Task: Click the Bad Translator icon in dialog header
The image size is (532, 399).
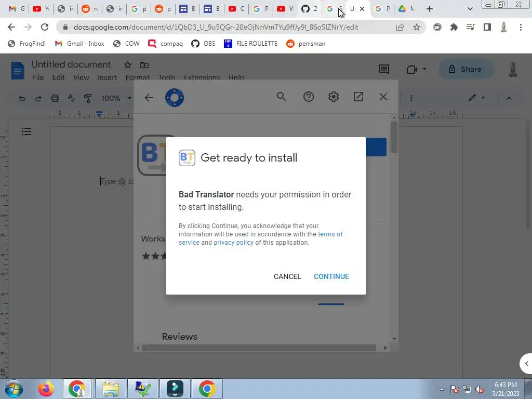Action: tap(187, 158)
